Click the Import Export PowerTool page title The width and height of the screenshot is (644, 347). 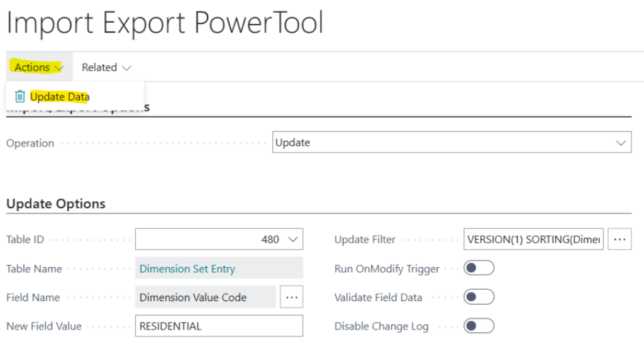click(165, 23)
